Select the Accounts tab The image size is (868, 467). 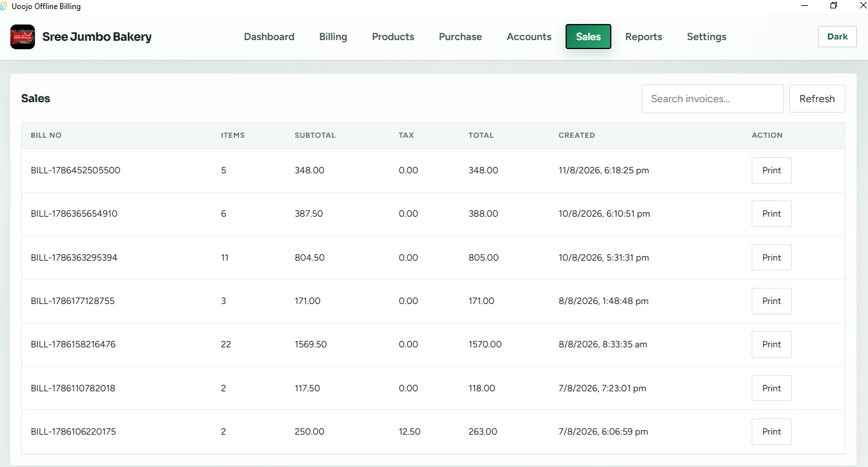(529, 37)
